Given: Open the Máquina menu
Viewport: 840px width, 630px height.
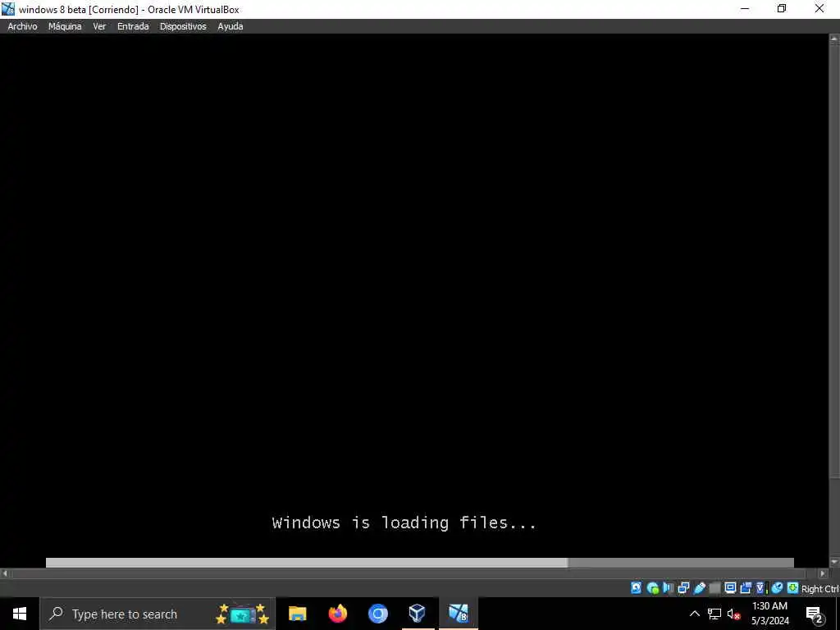Looking at the screenshot, I should point(65,26).
